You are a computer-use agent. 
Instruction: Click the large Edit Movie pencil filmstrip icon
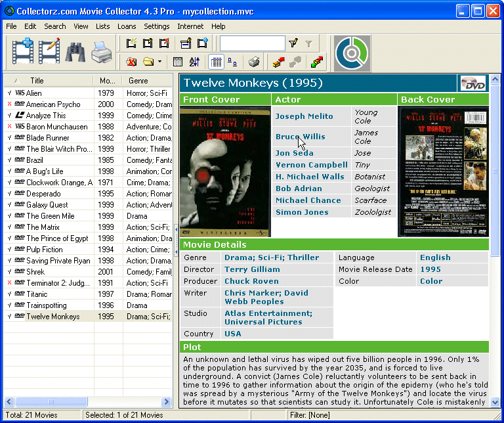(x=49, y=51)
